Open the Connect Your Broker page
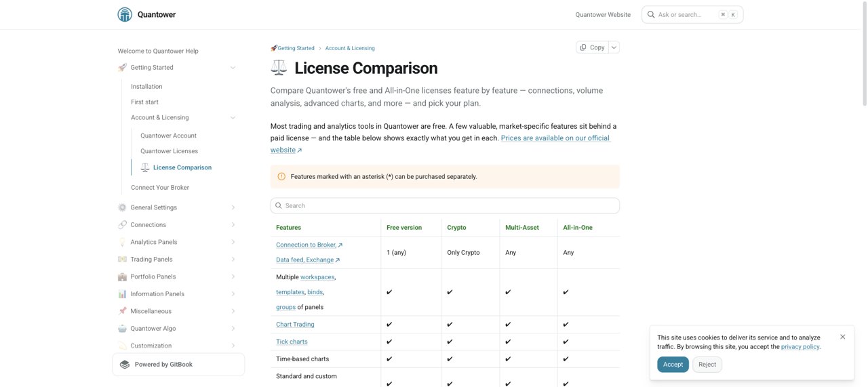 160,187
